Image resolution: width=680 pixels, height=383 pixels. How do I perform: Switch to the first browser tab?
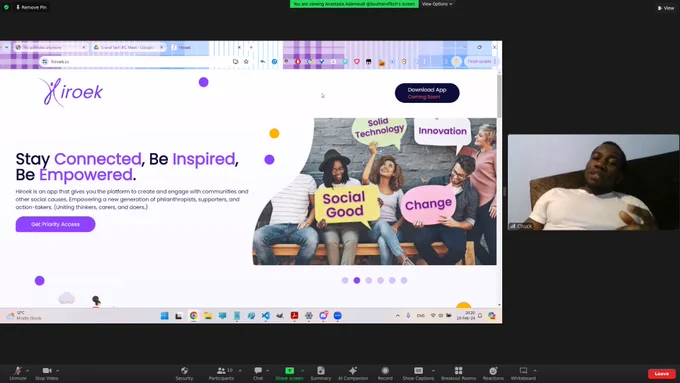click(x=50, y=47)
